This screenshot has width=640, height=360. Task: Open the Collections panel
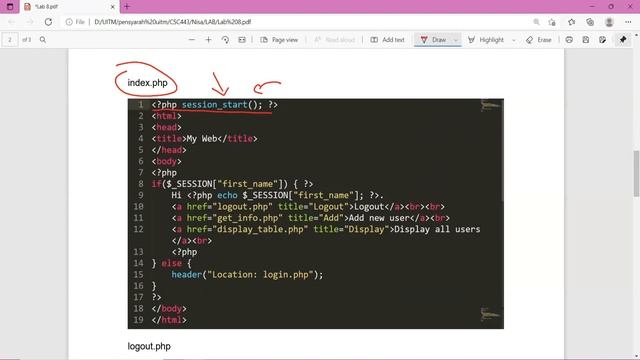point(590,22)
